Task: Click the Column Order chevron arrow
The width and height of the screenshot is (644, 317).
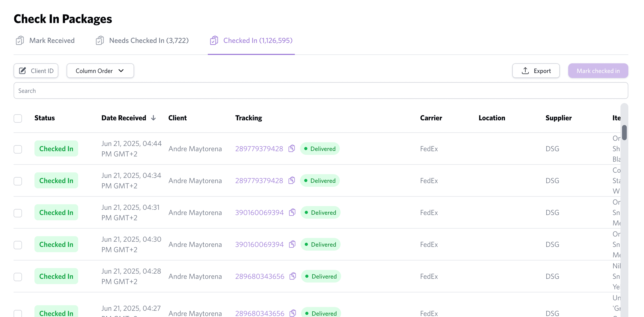Action: tap(121, 71)
